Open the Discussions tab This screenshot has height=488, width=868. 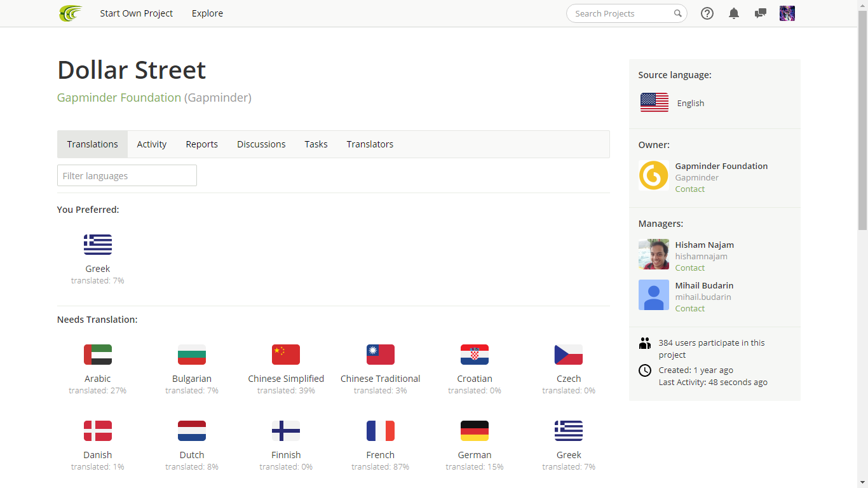point(261,144)
